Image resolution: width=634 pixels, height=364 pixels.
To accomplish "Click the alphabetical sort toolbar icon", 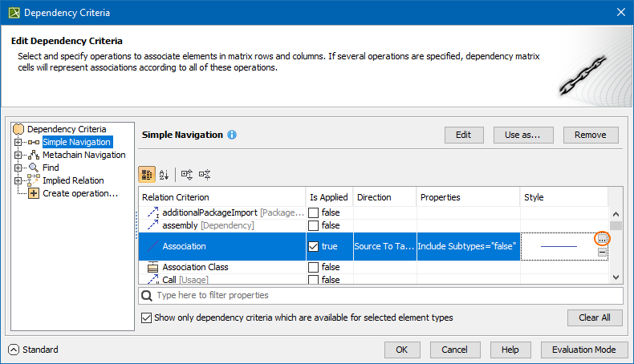I will click(165, 174).
